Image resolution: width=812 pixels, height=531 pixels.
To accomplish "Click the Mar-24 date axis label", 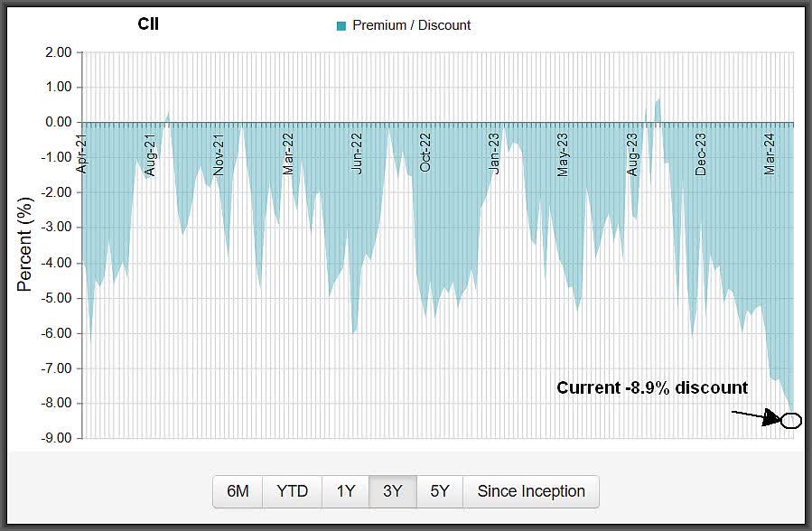I will [770, 154].
